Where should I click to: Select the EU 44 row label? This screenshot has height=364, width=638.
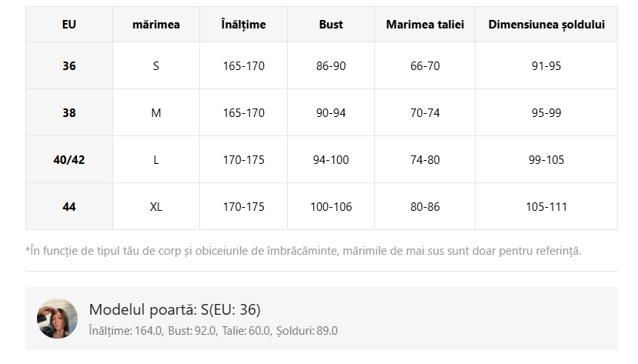coord(69,207)
